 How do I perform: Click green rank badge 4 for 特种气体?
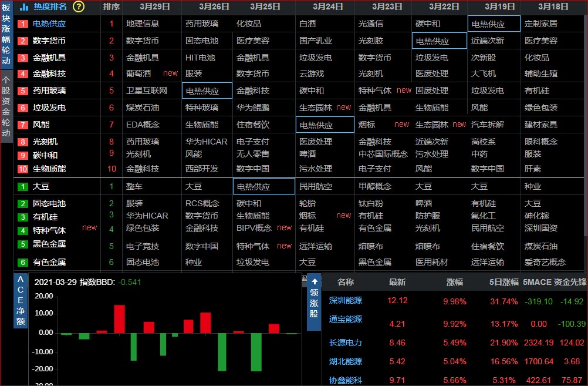coord(22,230)
